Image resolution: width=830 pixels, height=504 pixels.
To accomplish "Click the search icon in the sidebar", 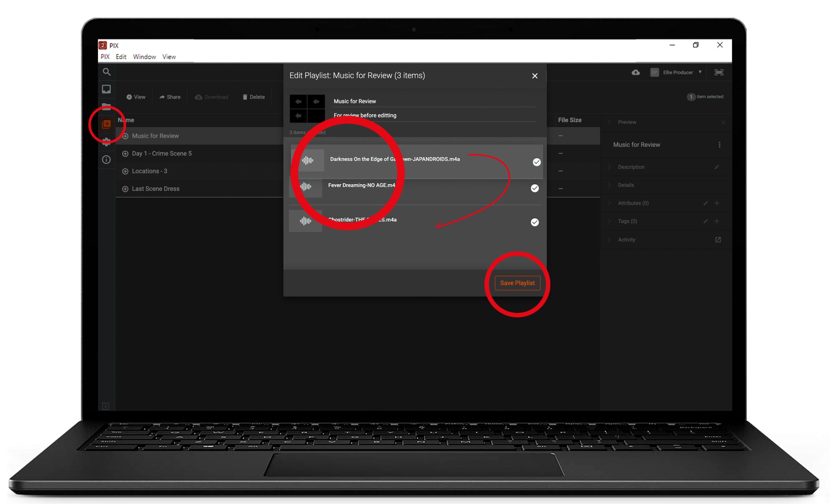I will tap(107, 72).
